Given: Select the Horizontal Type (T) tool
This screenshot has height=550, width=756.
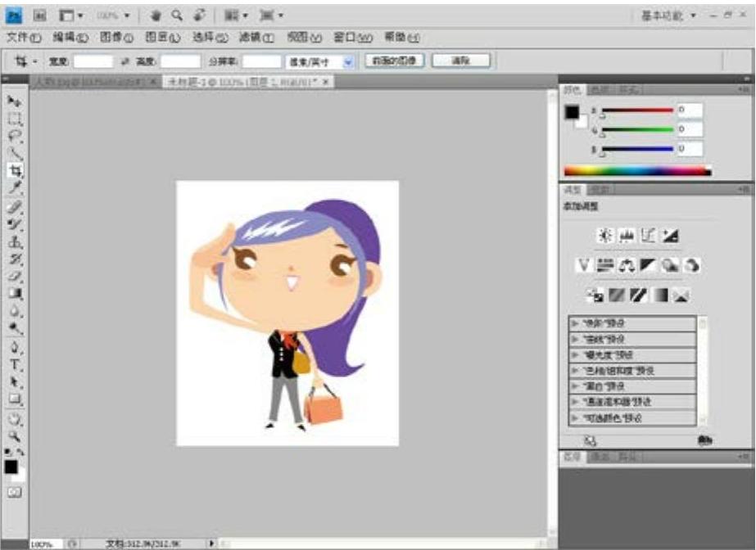Looking at the screenshot, I should (x=14, y=364).
